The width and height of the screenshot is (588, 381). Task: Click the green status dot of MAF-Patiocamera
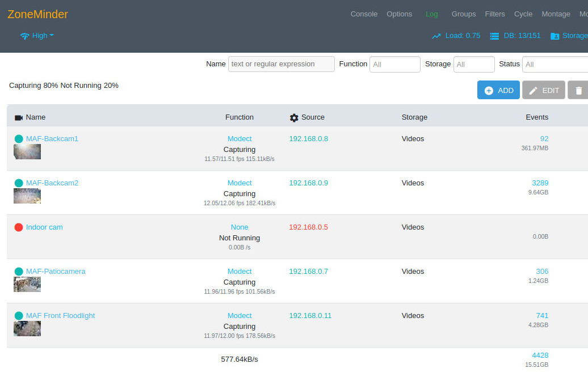[19, 271]
